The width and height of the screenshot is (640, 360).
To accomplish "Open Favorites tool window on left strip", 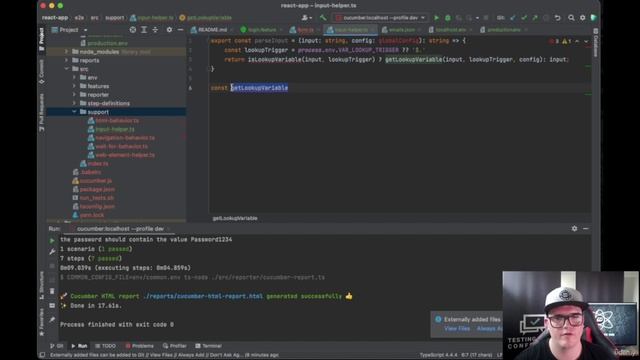I will pos(41,322).
